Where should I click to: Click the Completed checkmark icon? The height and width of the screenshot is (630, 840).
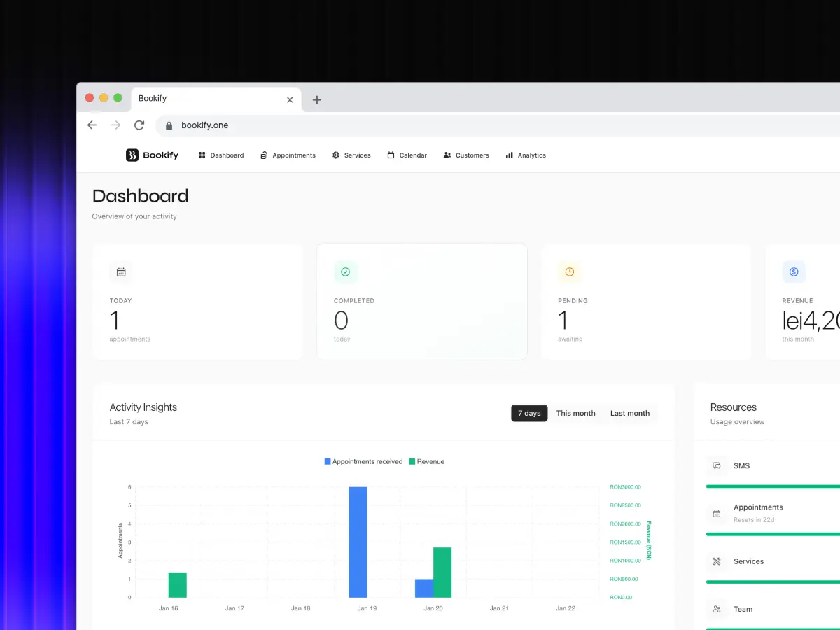[x=345, y=272]
